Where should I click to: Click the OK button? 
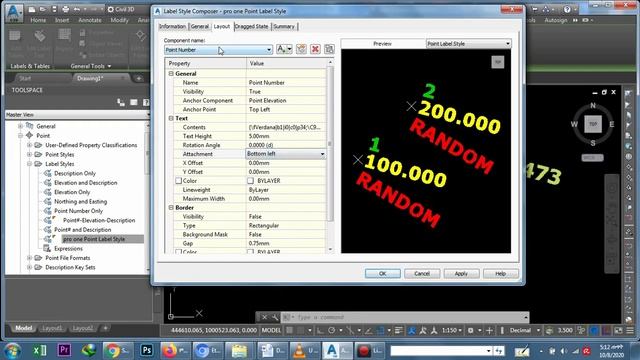(x=382, y=273)
